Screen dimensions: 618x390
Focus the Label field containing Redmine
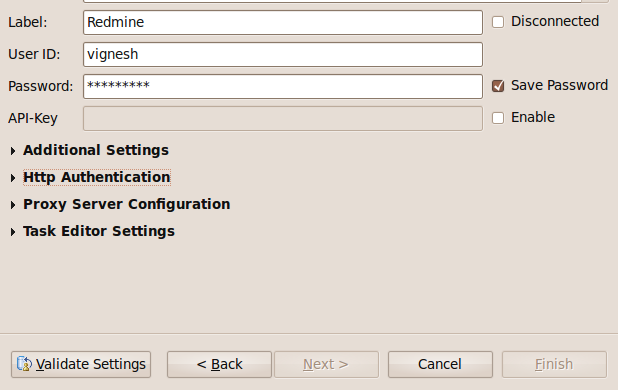click(283, 22)
